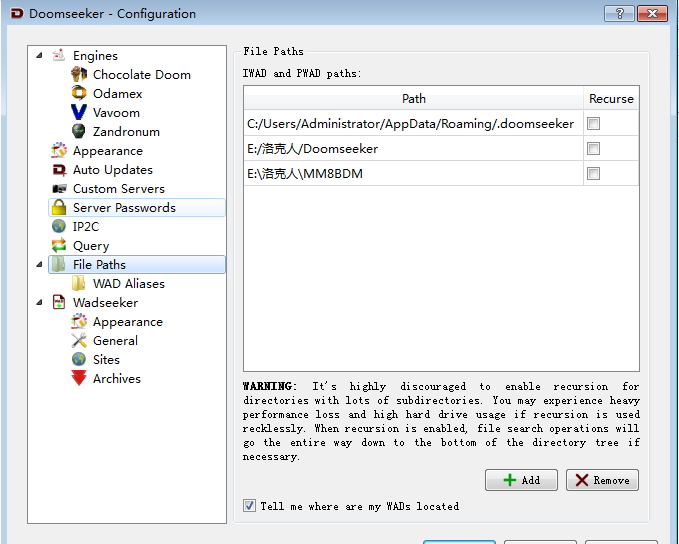
Task: Select the E:/洛克人/Doomseeker path row
Action: click(x=414, y=149)
